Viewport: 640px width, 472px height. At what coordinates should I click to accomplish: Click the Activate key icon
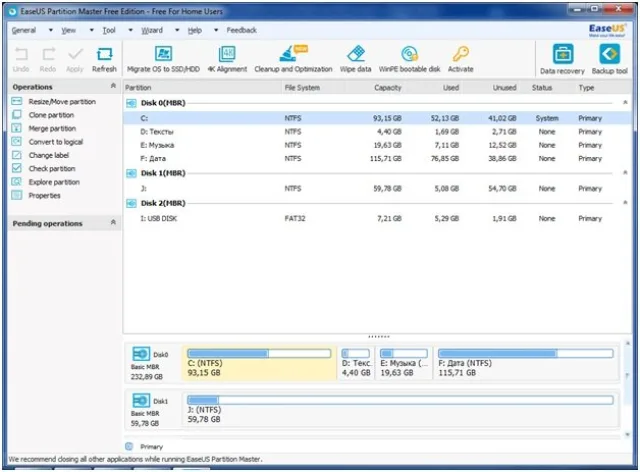[x=461, y=53]
